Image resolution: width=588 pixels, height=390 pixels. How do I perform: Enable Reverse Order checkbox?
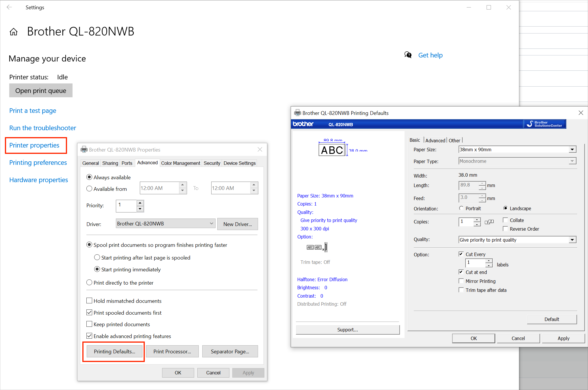(505, 229)
